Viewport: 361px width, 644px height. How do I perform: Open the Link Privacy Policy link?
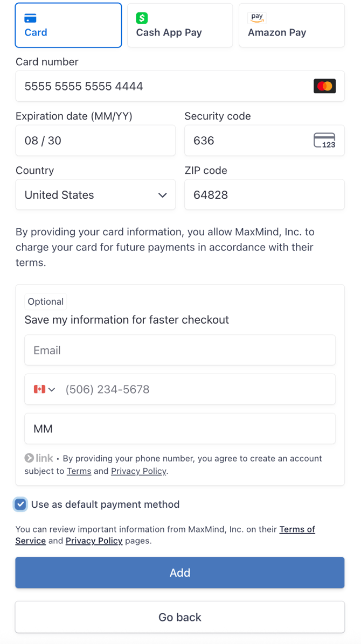(x=138, y=471)
